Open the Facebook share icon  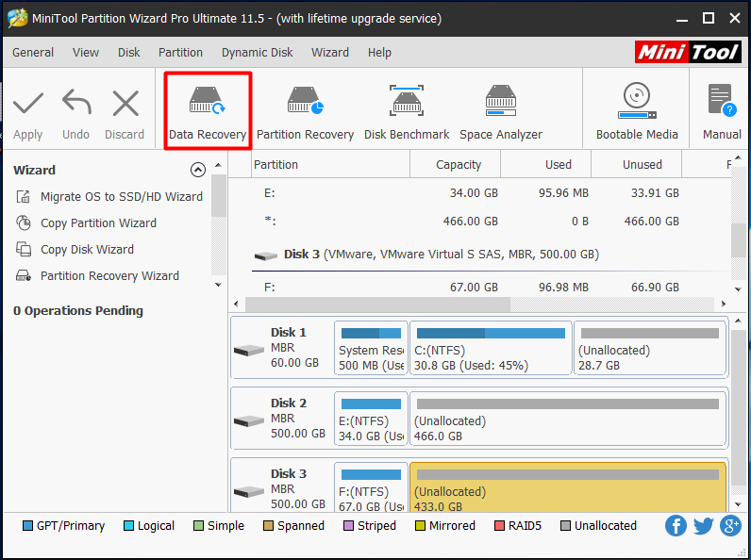(x=676, y=525)
